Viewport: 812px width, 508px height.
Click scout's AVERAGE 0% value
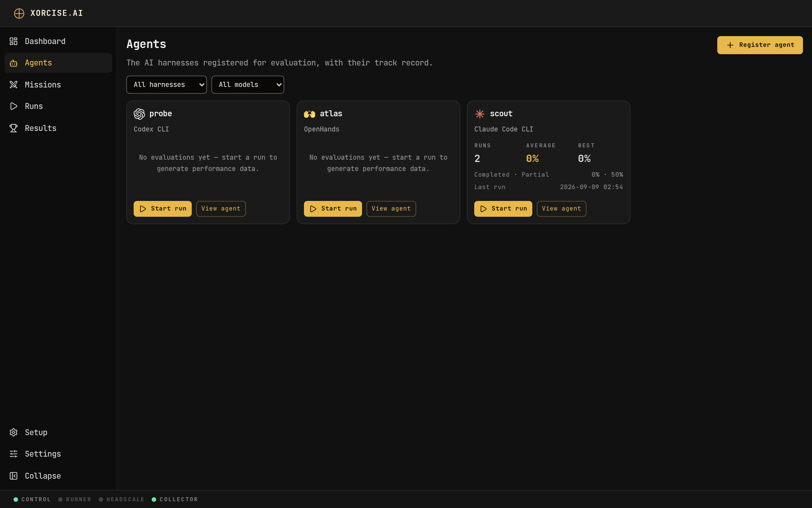pyautogui.click(x=533, y=159)
